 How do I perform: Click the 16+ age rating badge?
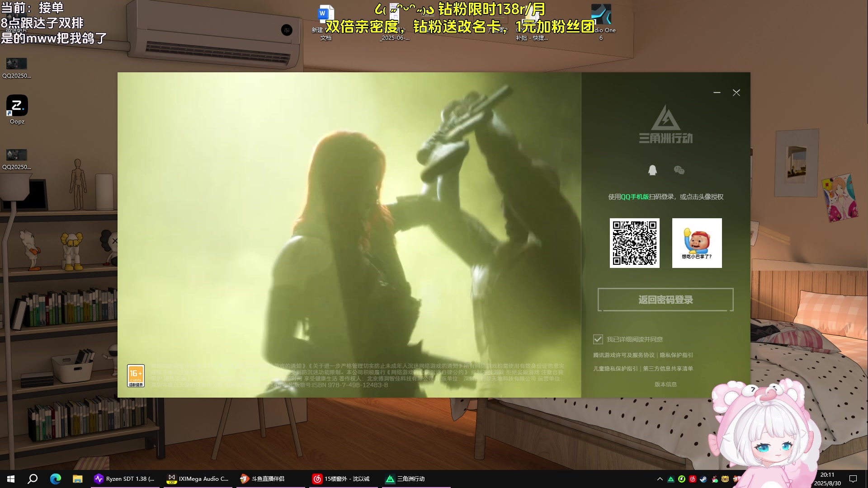tap(136, 376)
